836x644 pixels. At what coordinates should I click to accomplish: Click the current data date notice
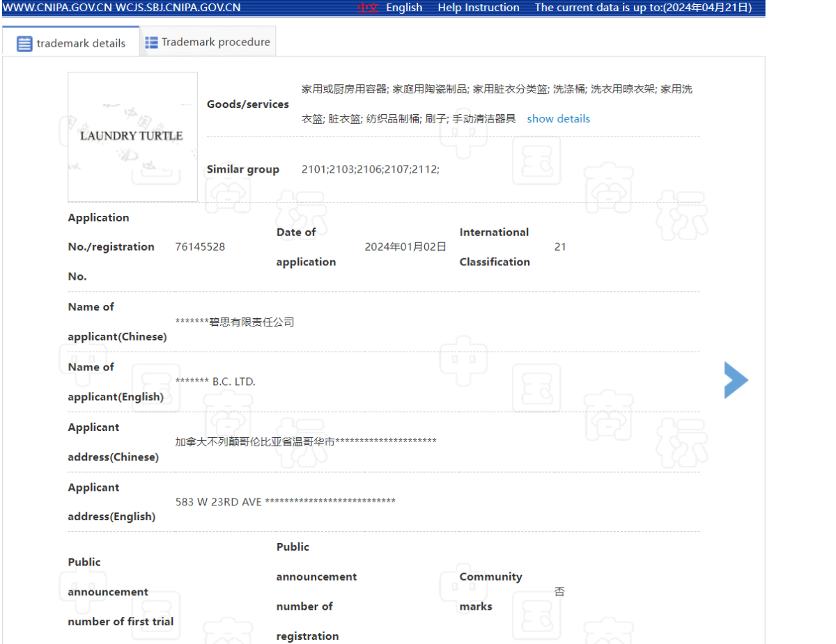(x=644, y=8)
